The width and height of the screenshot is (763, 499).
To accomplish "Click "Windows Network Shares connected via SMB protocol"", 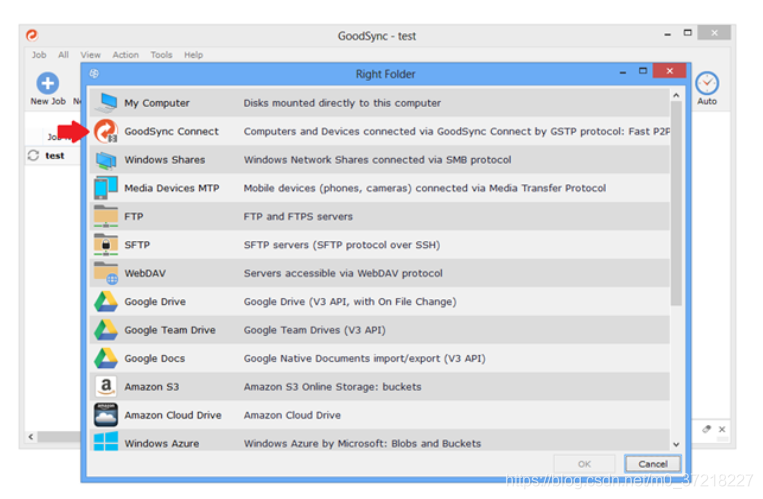I will click(377, 160).
